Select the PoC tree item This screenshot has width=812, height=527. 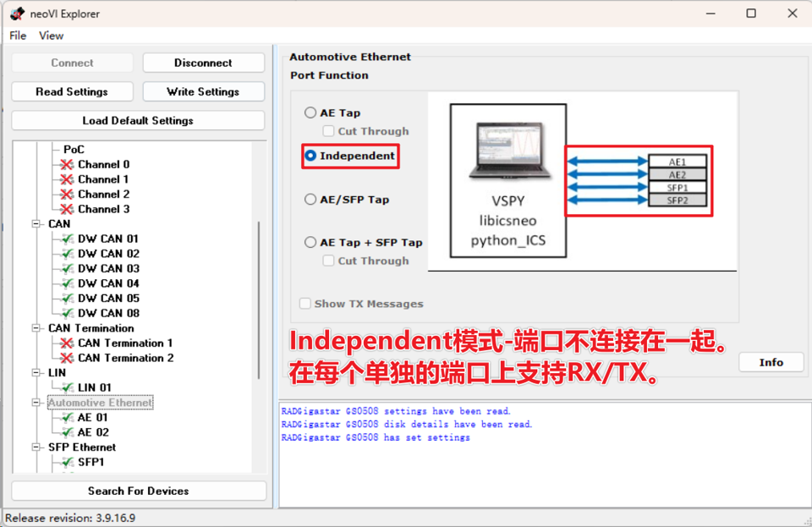pyautogui.click(x=74, y=150)
